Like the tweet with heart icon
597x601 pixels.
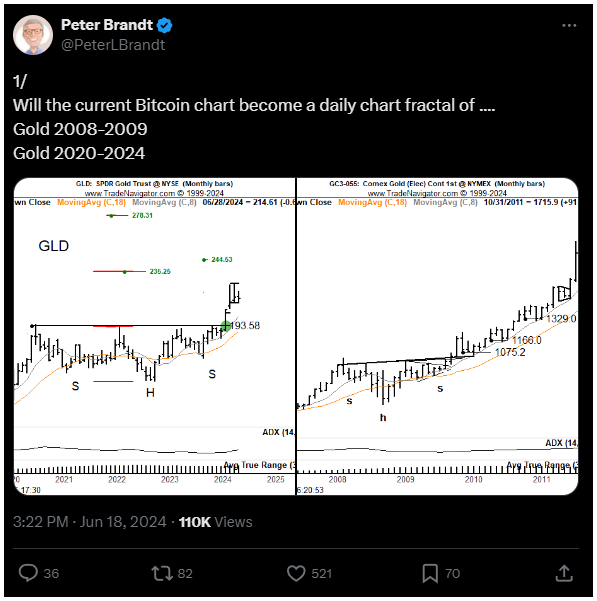coord(296,573)
